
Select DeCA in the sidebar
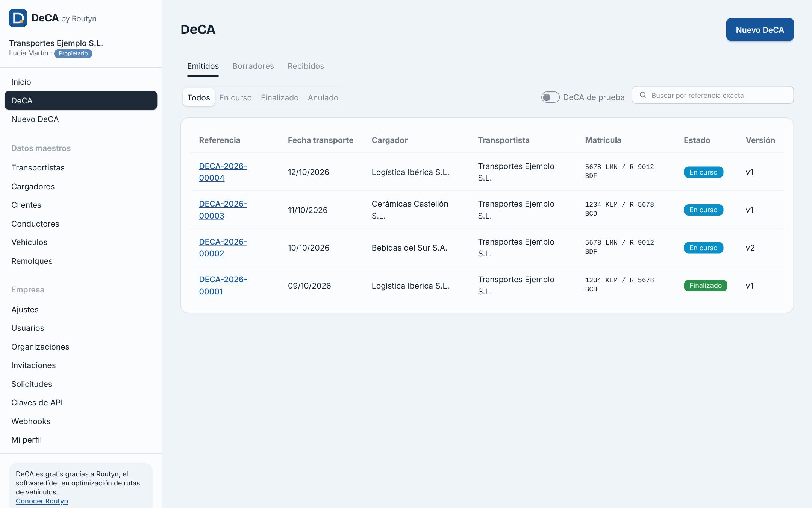pos(81,100)
